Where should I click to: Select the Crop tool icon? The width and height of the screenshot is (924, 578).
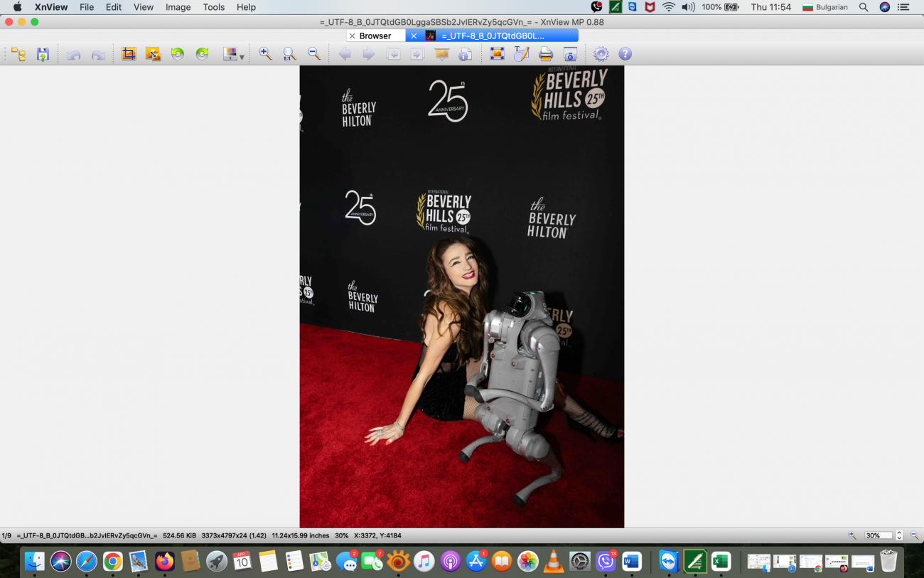pos(129,54)
